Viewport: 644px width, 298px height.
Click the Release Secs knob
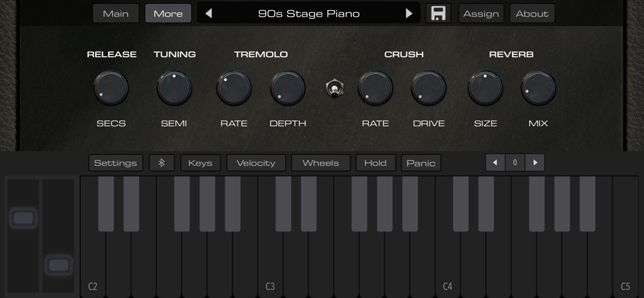click(x=111, y=88)
